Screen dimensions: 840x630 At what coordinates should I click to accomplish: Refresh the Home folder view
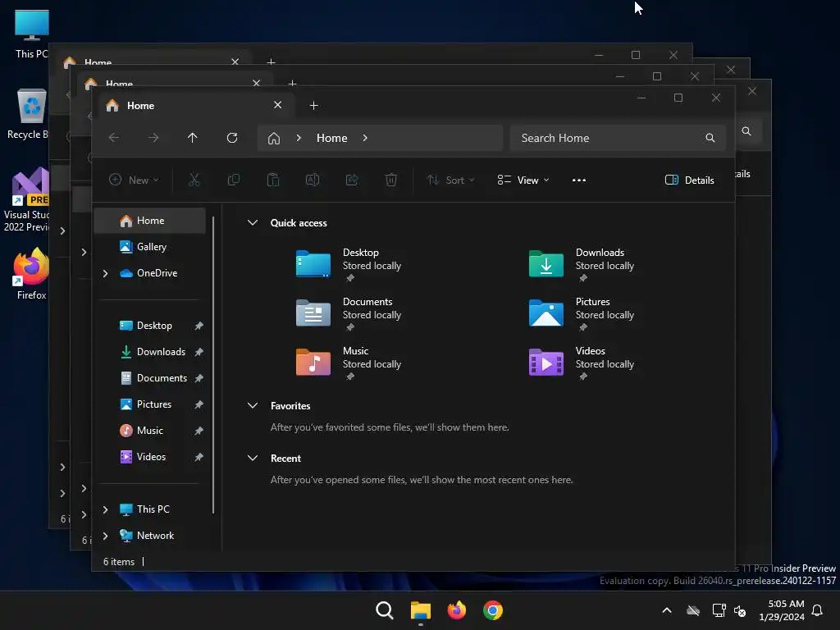232,138
